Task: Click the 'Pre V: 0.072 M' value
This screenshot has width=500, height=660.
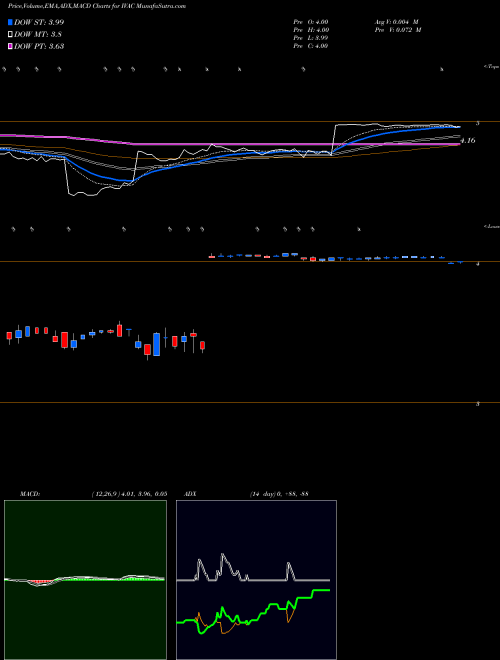Action: (x=399, y=30)
